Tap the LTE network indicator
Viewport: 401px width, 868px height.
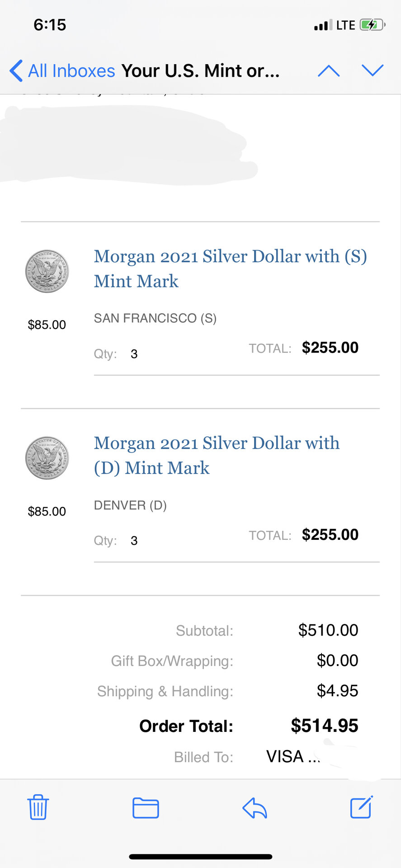point(346,25)
